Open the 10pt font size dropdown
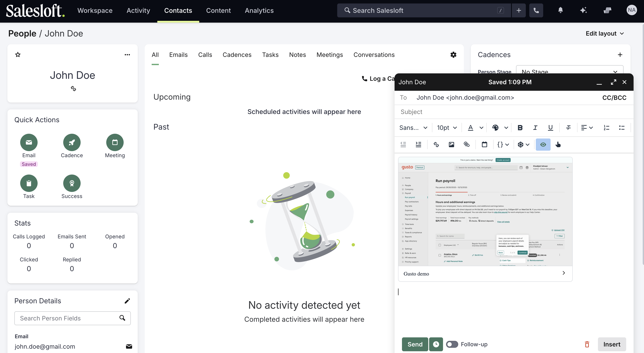The image size is (644, 353). 447,128
